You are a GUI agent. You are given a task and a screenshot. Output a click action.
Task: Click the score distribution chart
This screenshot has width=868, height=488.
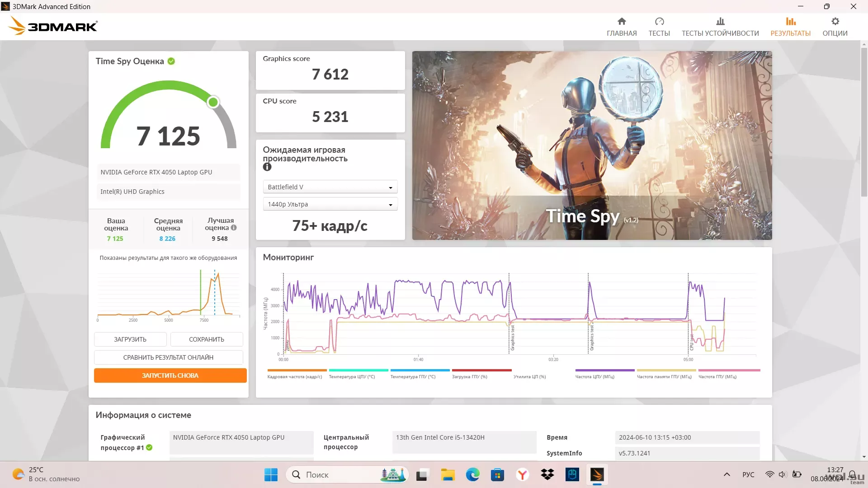pos(168,295)
